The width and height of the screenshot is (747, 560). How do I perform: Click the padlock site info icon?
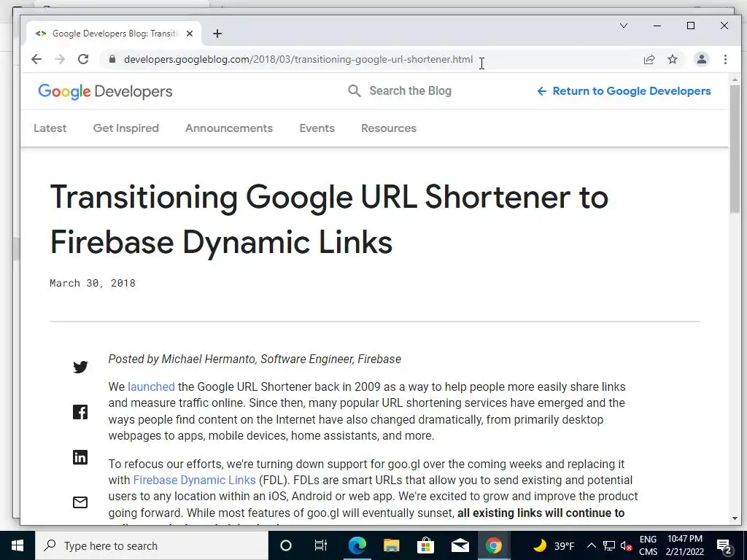112,59
